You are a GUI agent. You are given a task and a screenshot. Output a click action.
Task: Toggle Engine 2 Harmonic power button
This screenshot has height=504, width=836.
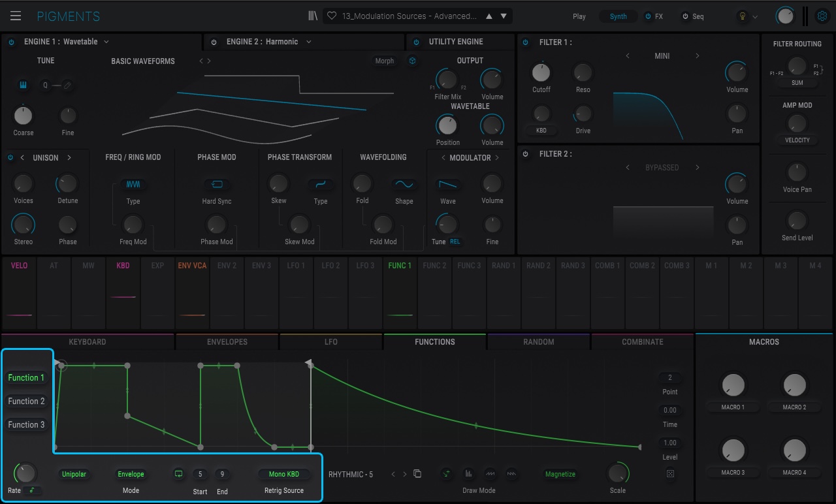point(214,42)
